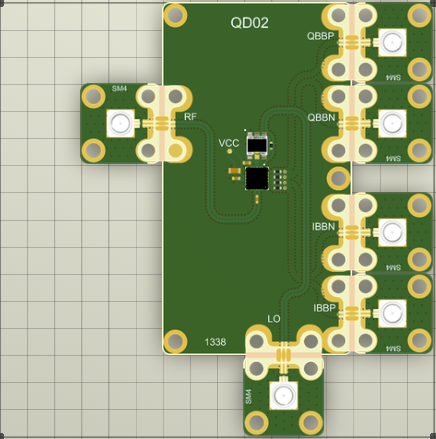Click the large square black IC chip
The width and height of the screenshot is (436, 439).
257,178
